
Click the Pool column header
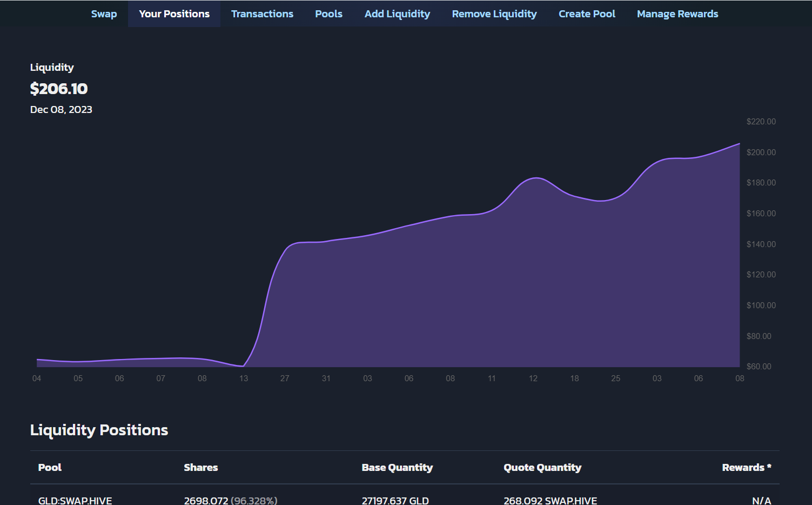pos(50,468)
